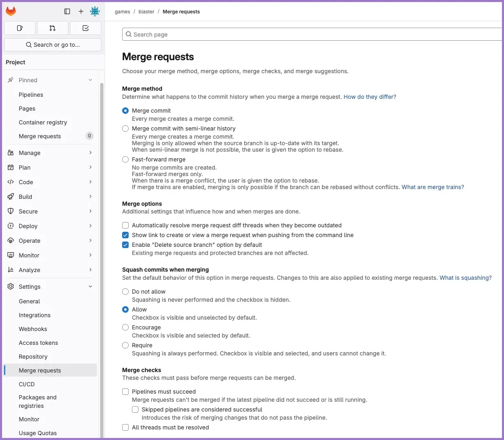Toggle the sidebar collapse icon

click(67, 11)
